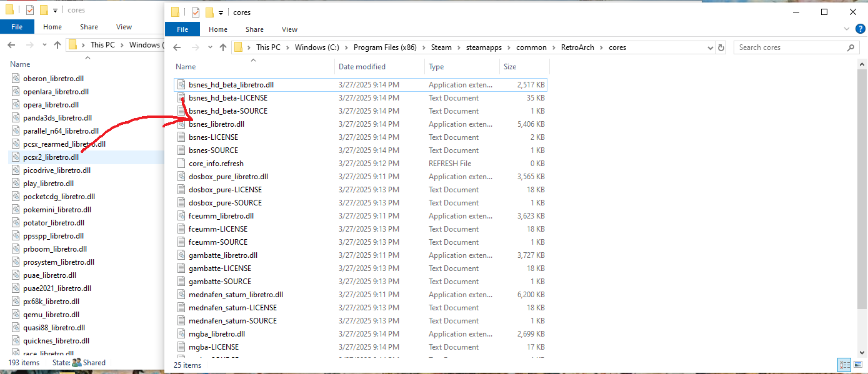Select gambatte_libretro.dll file icon
This screenshot has height=374, width=868.
pos(181,255)
